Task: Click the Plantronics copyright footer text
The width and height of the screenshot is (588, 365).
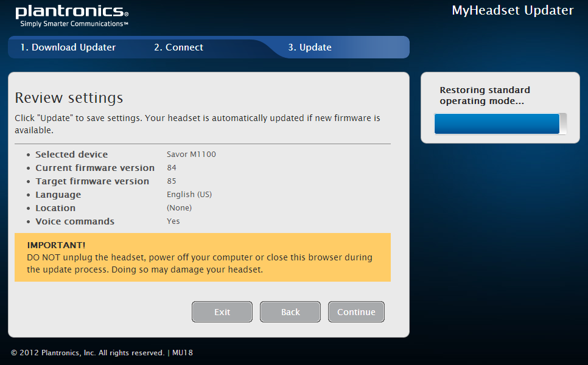Action: pos(102,353)
